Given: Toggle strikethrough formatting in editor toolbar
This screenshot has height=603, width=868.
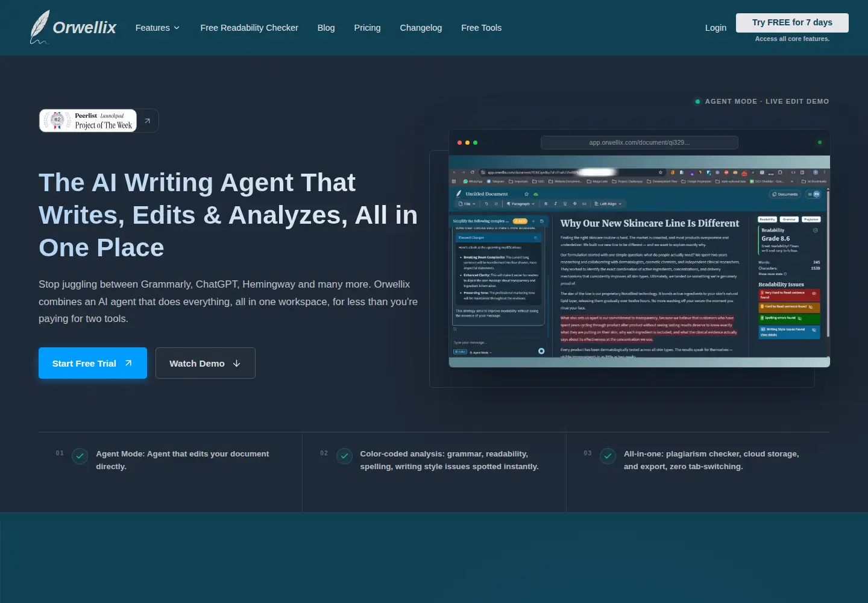Looking at the screenshot, I should tap(574, 204).
